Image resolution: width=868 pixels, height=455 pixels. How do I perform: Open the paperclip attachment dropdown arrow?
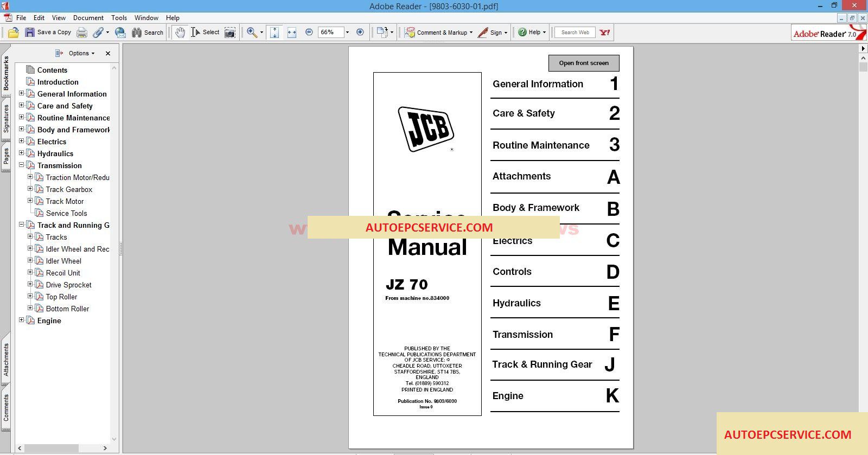pos(107,33)
